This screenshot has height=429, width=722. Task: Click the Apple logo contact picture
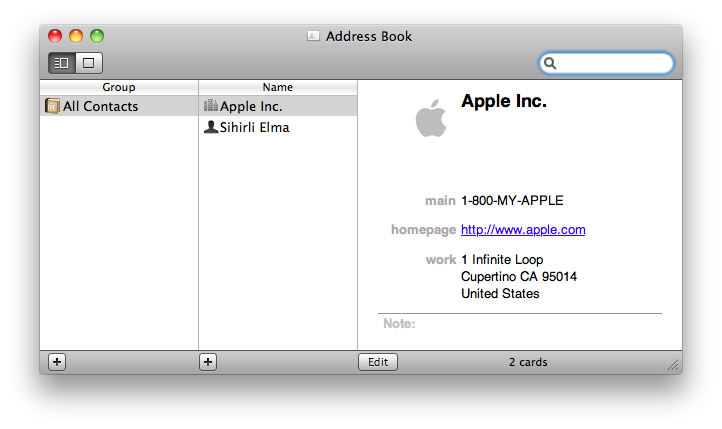coord(430,119)
